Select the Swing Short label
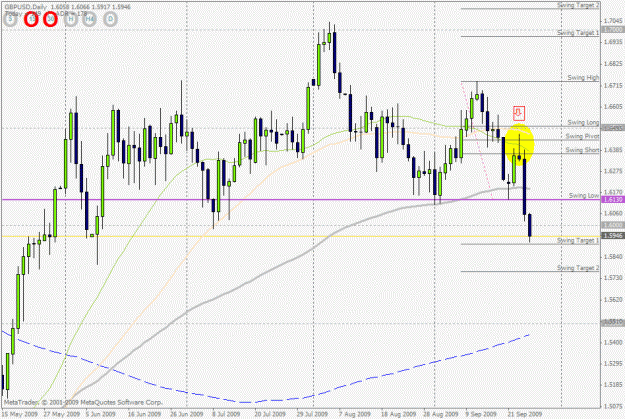The image size is (625, 419). click(x=582, y=150)
